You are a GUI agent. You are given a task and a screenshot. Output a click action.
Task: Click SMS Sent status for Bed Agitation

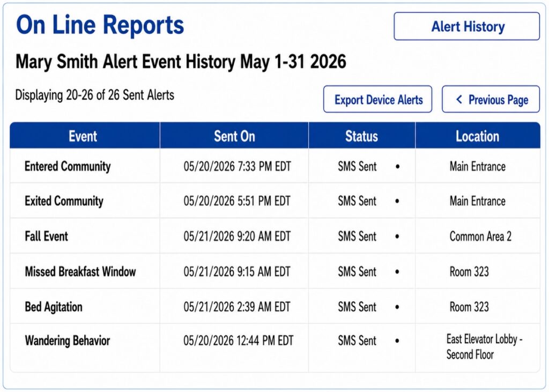pyautogui.click(x=357, y=307)
